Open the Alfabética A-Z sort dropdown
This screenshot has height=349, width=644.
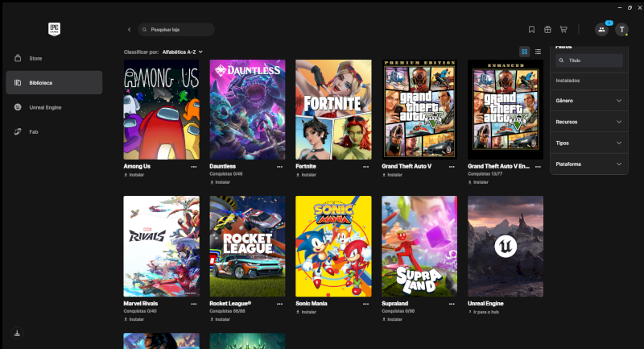[x=183, y=52]
